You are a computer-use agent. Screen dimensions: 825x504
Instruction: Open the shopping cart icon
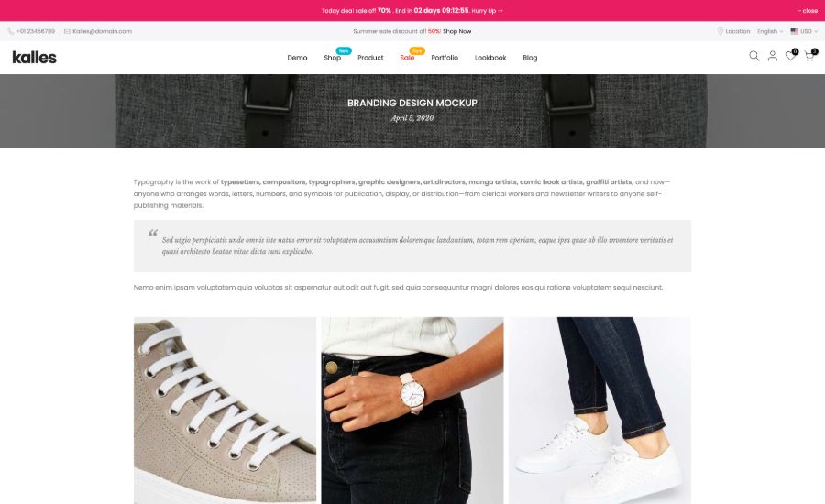pyautogui.click(x=809, y=56)
